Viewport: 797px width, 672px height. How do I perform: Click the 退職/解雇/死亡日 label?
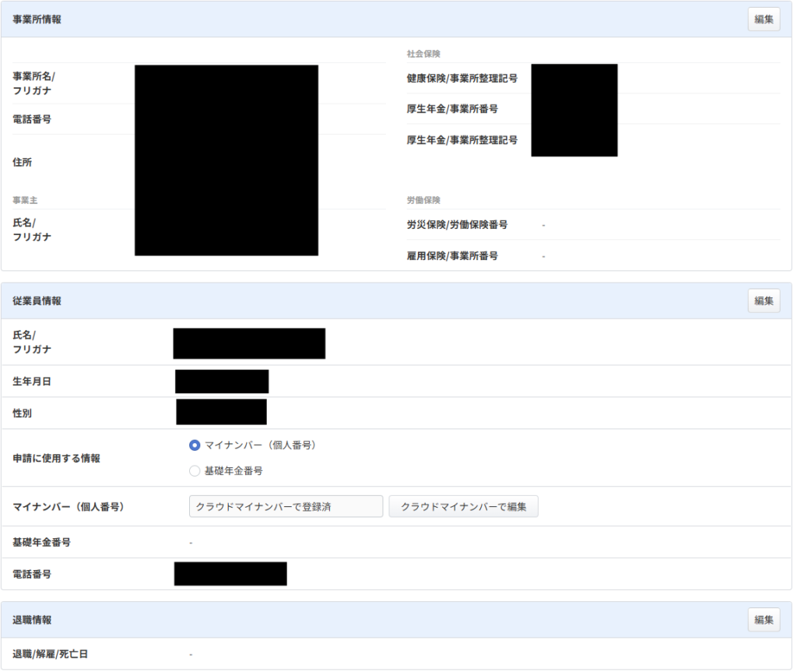click(x=50, y=654)
